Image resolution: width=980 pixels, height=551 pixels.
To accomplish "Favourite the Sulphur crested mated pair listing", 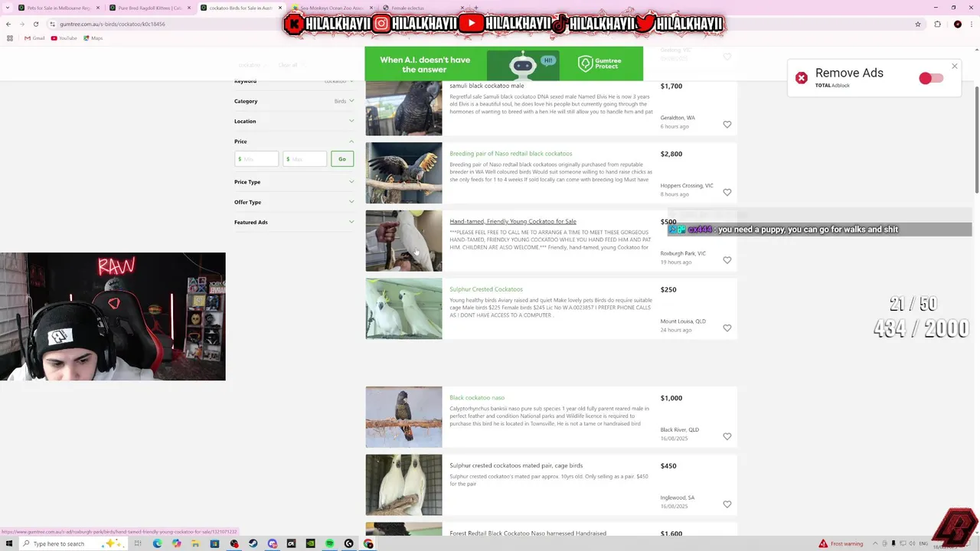I will [x=727, y=504].
